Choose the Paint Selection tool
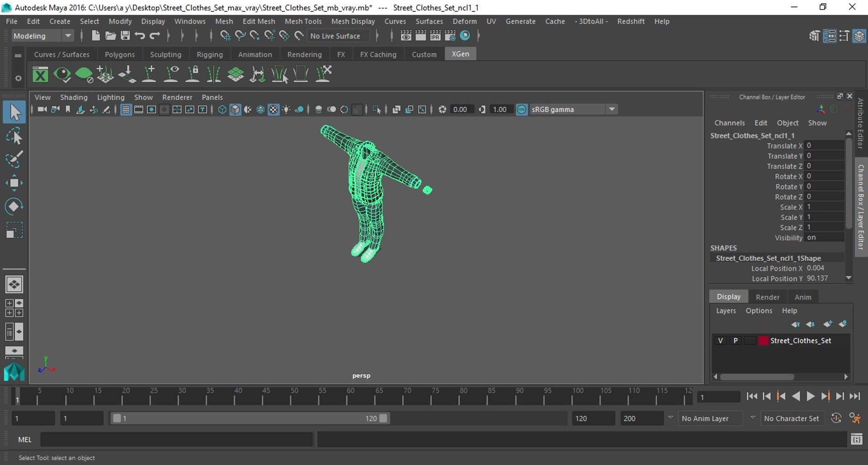 [14, 159]
